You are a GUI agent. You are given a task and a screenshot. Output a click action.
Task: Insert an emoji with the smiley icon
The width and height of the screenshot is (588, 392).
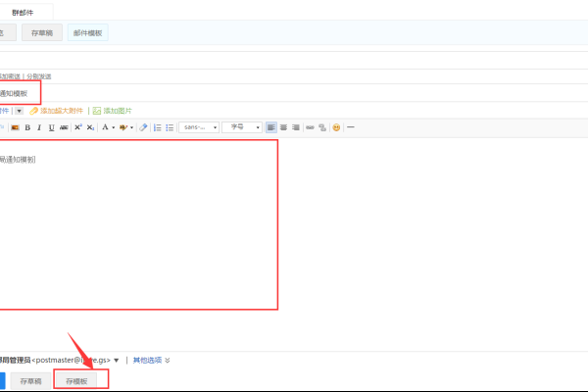point(336,127)
